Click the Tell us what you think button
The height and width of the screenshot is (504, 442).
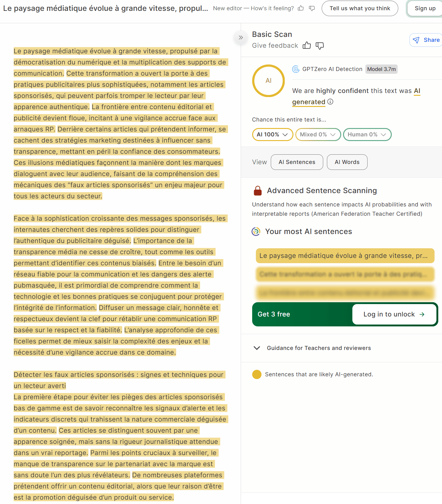[360, 8]
